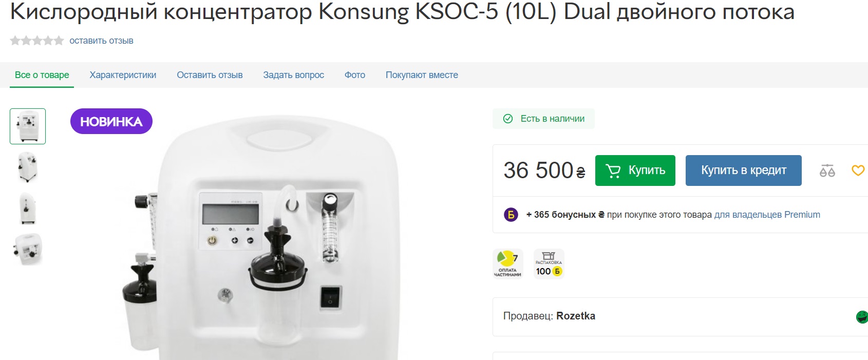The image size is (868, 360).
Task: Add product to wishlist with heart icon
Action: click(x=858, y=170)
